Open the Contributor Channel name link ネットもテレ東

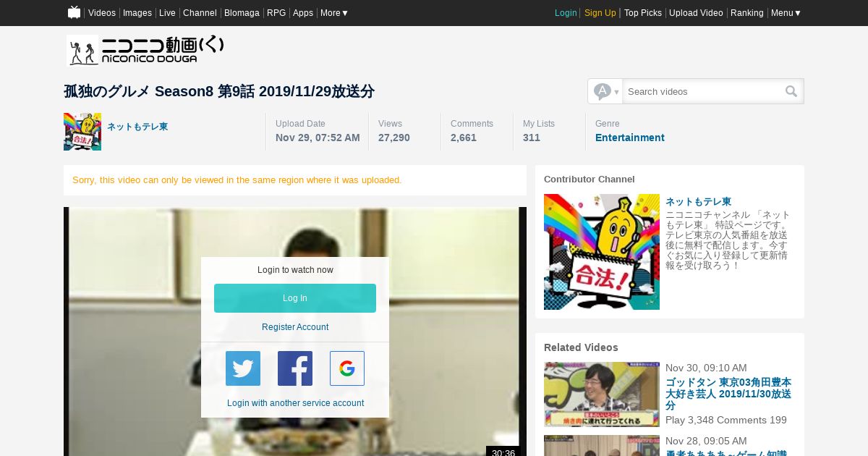click(x=698, y=202)
